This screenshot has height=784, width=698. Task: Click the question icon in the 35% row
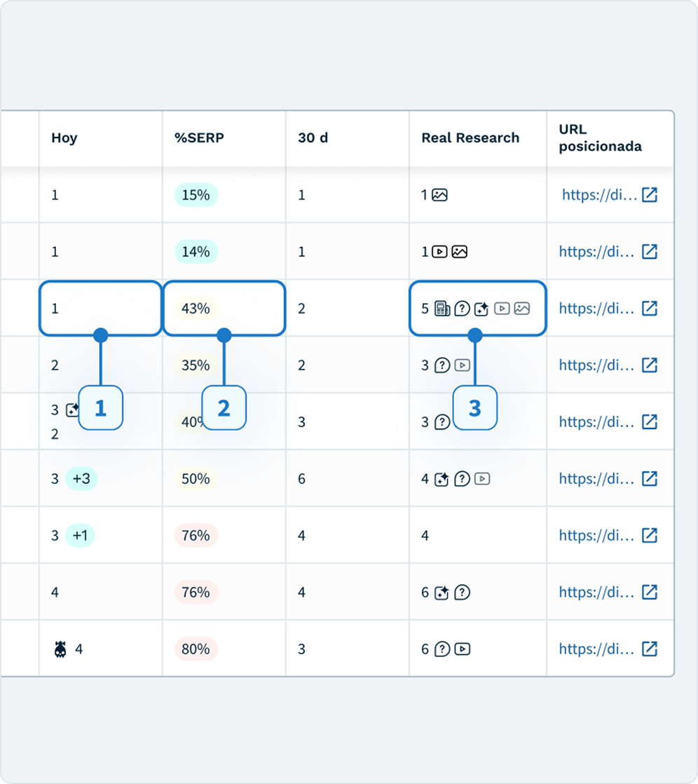point(442,365)
